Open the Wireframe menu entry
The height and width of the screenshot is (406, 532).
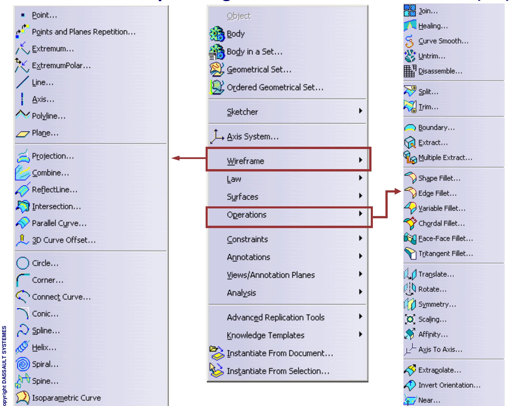pyautogui.click(x=245, y=161)
